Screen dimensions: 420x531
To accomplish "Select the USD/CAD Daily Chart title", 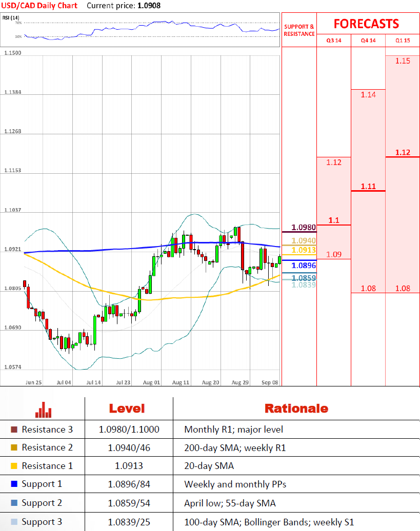I will (39, 6).
